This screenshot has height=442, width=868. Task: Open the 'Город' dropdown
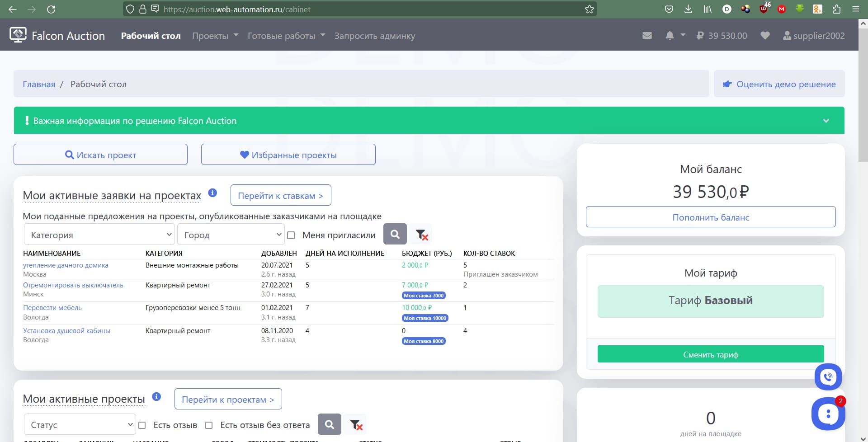(x=231, y=235)
